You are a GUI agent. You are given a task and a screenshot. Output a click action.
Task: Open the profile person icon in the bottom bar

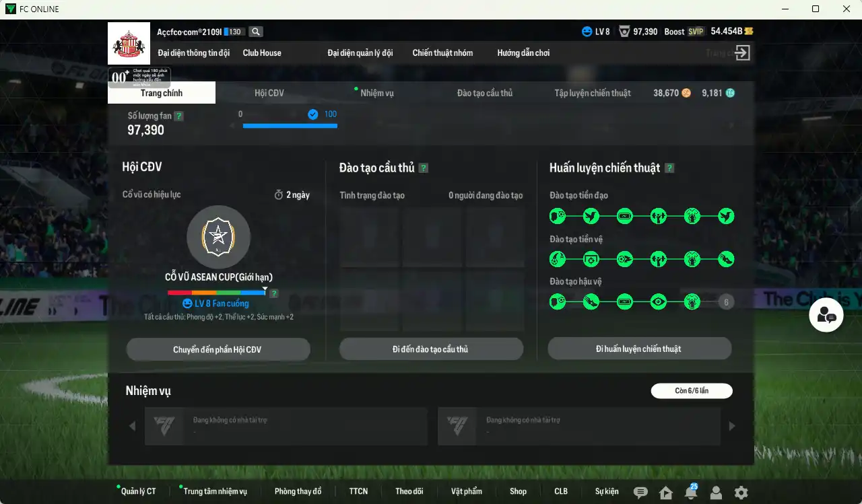click(x=716, y=493)
